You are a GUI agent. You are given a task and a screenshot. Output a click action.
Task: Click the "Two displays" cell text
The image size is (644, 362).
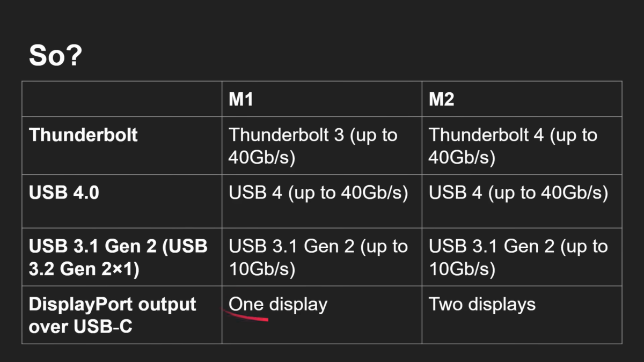click(482, 305)
